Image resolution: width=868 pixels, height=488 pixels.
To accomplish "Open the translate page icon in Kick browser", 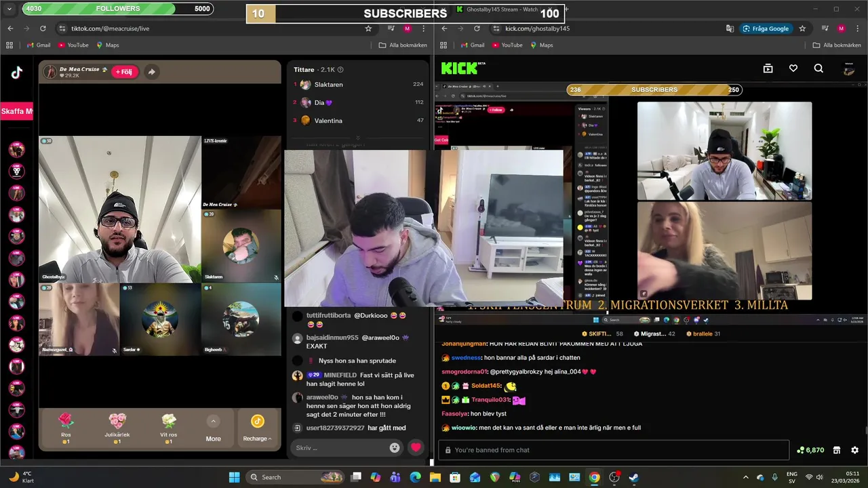I will point(730,28).
